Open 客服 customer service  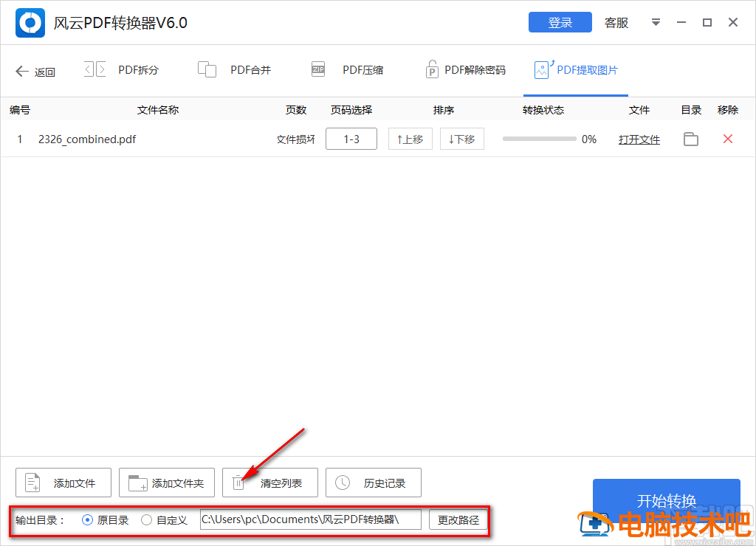click(x=616, y=23)
